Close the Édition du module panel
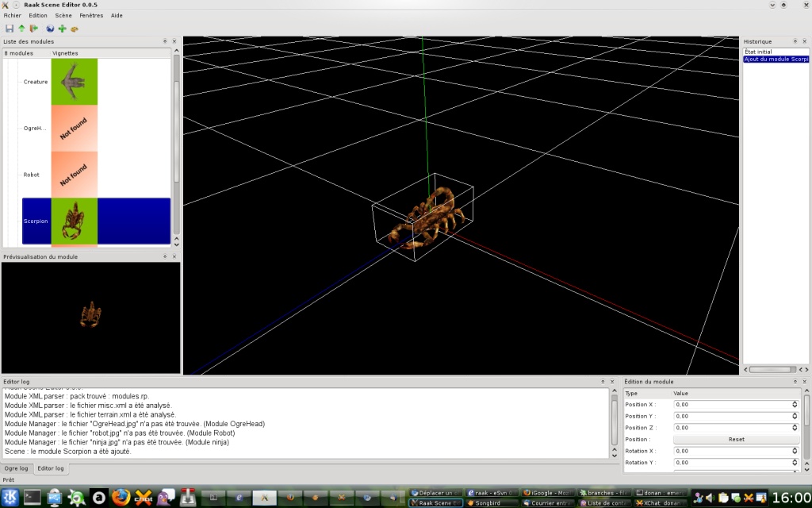Viewport: 812px width, 508px height. [804, 382]
